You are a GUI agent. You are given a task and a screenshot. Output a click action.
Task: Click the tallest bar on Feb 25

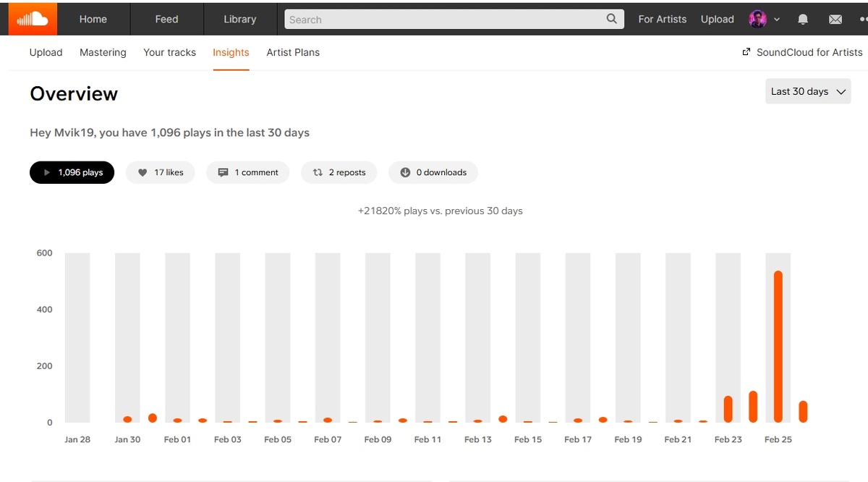pos(778,347)
